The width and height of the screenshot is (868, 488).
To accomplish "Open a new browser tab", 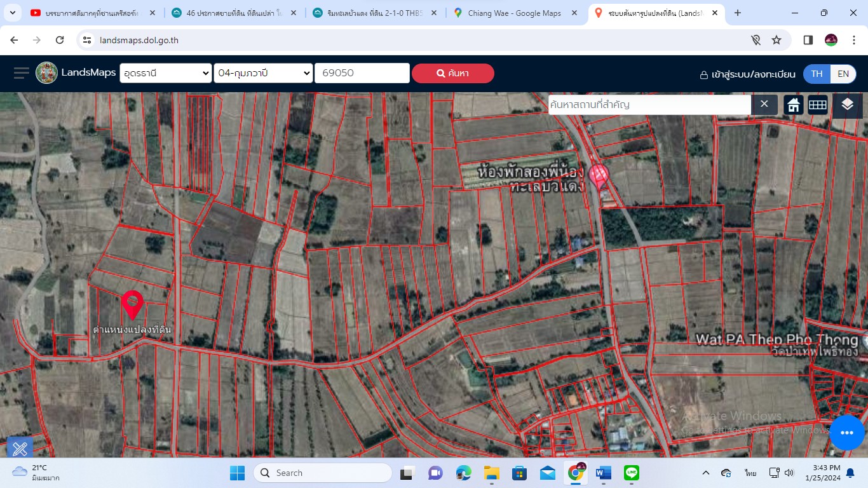I will point(738,13).
